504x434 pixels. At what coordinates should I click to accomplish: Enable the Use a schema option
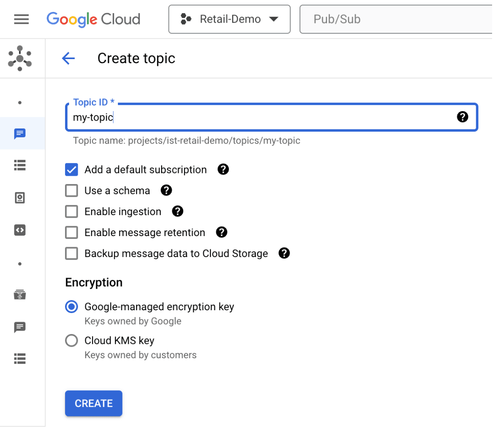click(71, 190)
